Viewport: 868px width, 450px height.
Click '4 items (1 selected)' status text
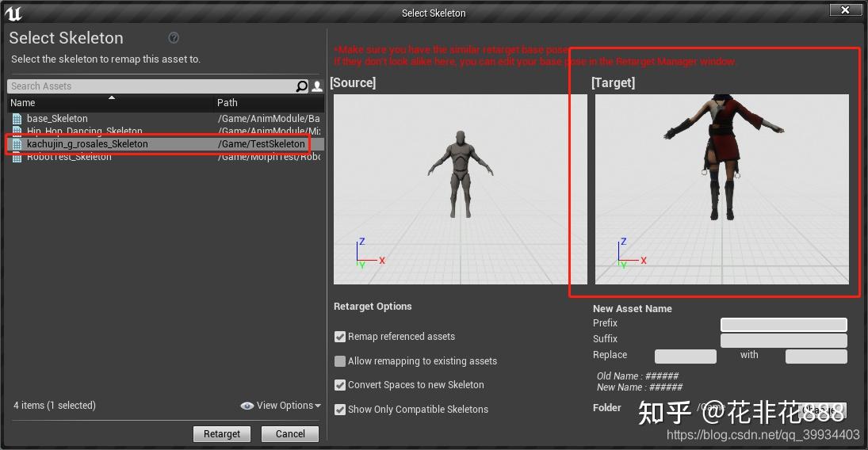coord(54,406)
